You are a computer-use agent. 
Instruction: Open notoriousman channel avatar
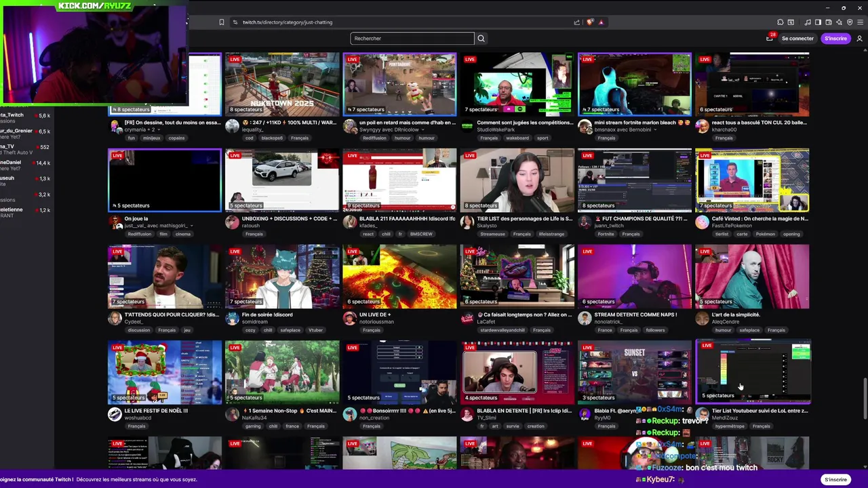pyautogui.click(x=350, y=318)
